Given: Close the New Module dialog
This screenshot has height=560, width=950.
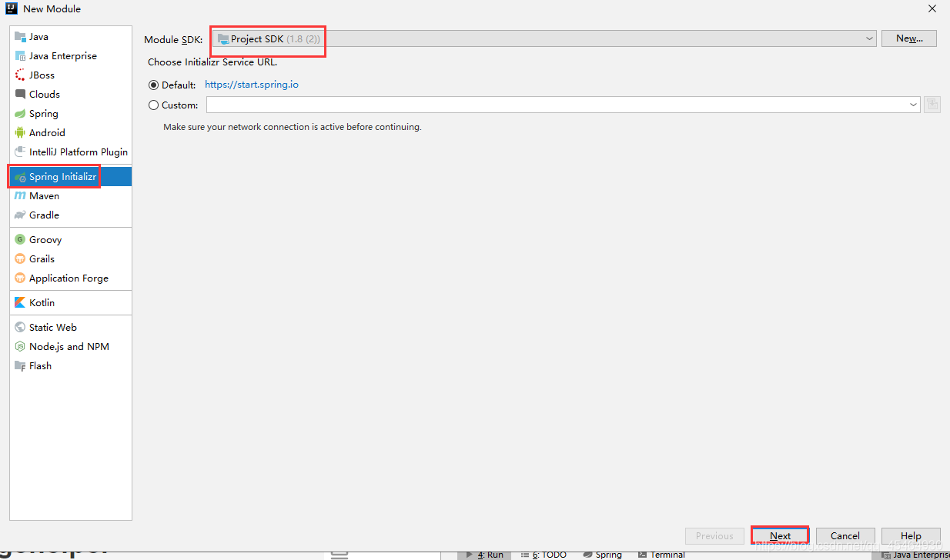Looking at the screenshot, I should [x=932, y=9].
